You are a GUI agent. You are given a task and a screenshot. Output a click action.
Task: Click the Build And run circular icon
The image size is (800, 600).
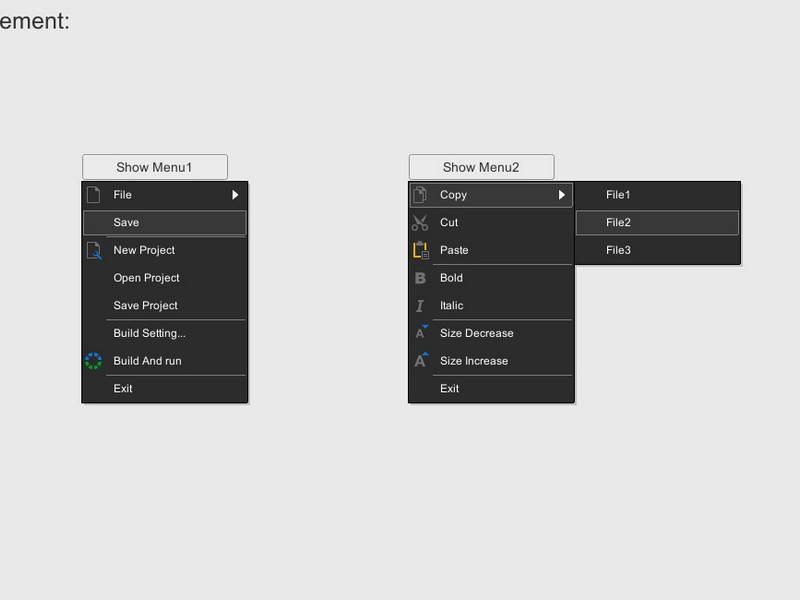tap(93, 361)
